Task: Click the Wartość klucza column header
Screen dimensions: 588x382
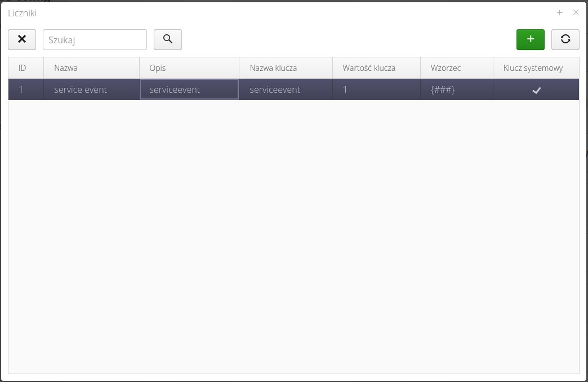Action: coord(369,68)
